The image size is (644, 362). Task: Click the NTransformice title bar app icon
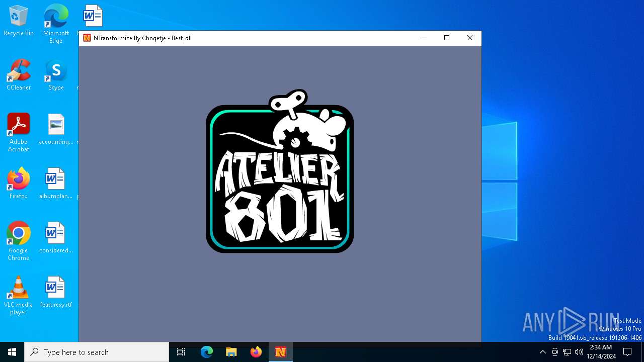point(87,38)
